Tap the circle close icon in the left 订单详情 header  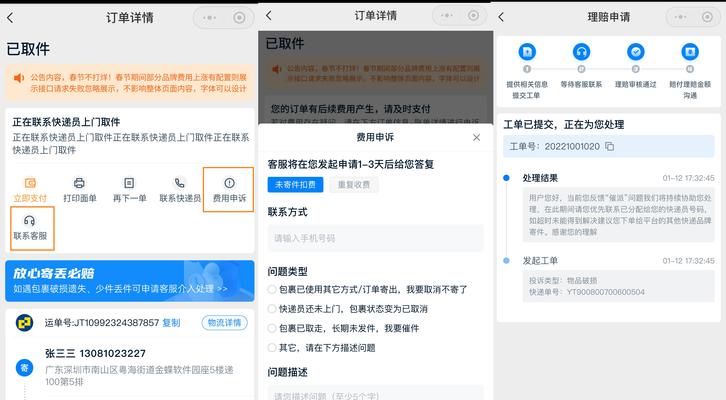(x=239, y=18)
